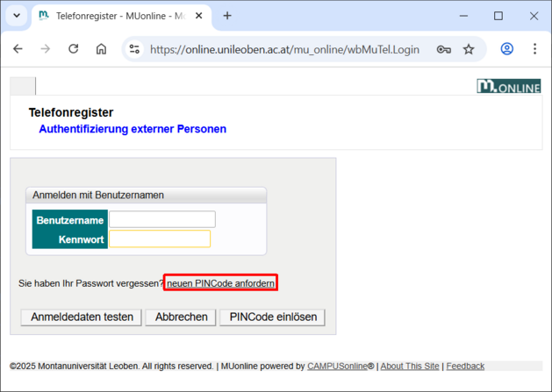
Task: Go forward to next page
Action: pyautogui.click(x=46, y=49)
